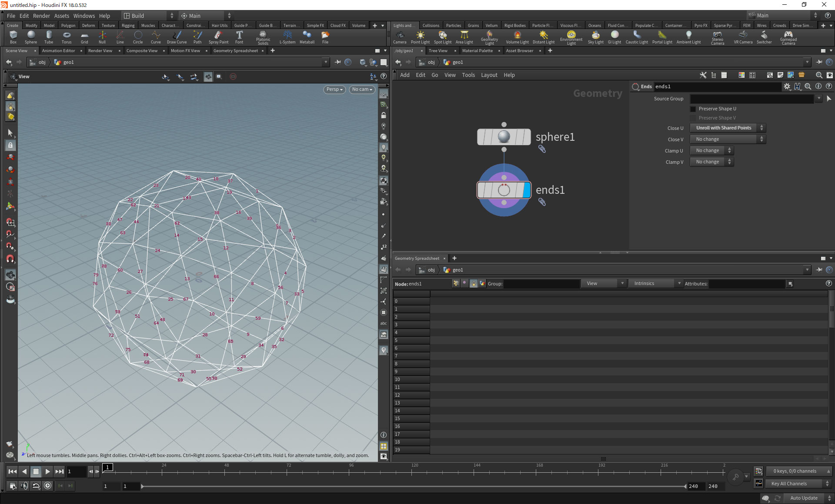
Task: Open the Close U dropdown
Action: coord(728,128)
